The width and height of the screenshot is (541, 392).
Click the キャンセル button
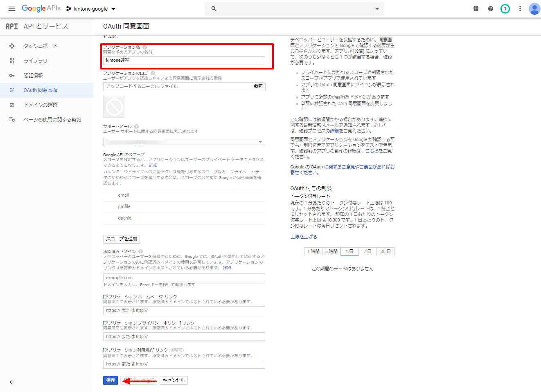pyautogui.click(x=174, y=380)
